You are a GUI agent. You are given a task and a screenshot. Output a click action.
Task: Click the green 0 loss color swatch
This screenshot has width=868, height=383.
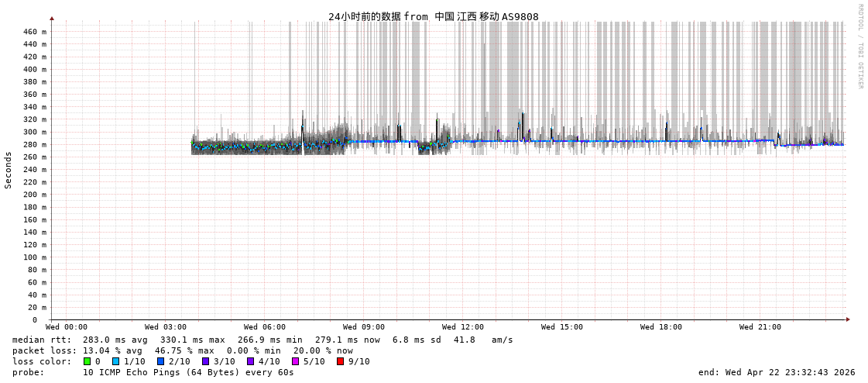coord(87,361)
